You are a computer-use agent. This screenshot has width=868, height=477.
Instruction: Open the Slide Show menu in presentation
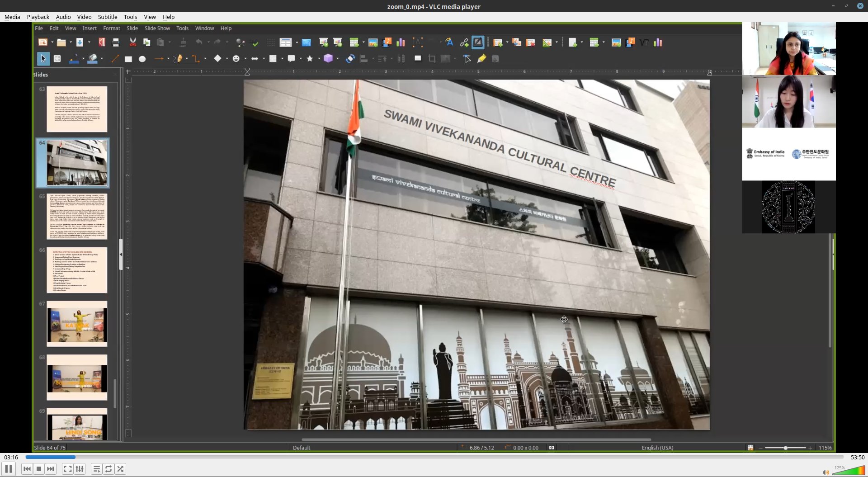(157, 28)
